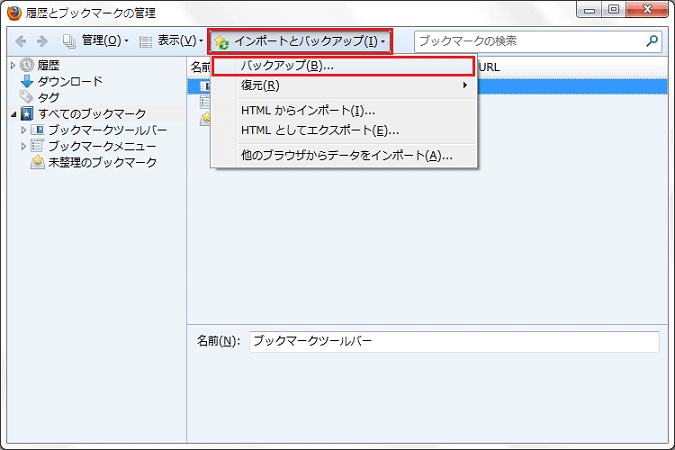Viewport: 675px width, 450px height.
Task: Open the 管理 dropdown menu
Action: point(96,42)
